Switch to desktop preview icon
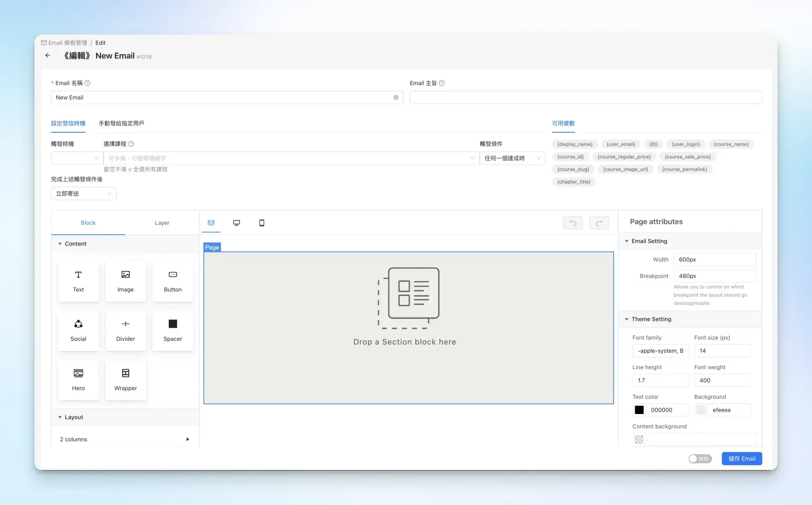Viewport: 812px width, 505px height. click(x=236, y=223)
